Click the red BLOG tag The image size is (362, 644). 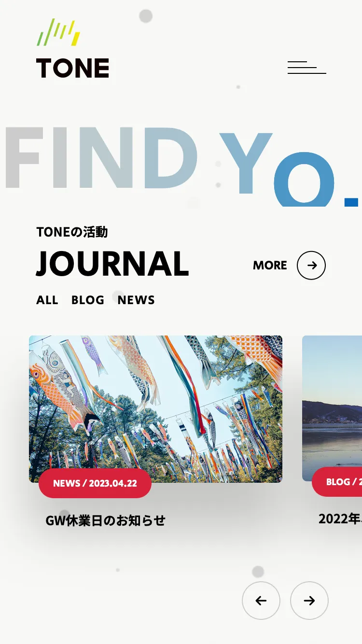tap(337, 482)
